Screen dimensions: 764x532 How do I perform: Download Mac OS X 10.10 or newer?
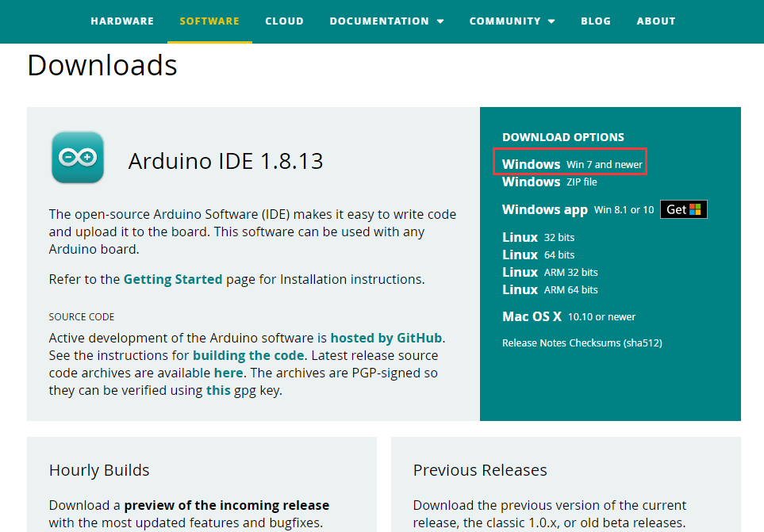pyautogui.click(x=568, y=316)
